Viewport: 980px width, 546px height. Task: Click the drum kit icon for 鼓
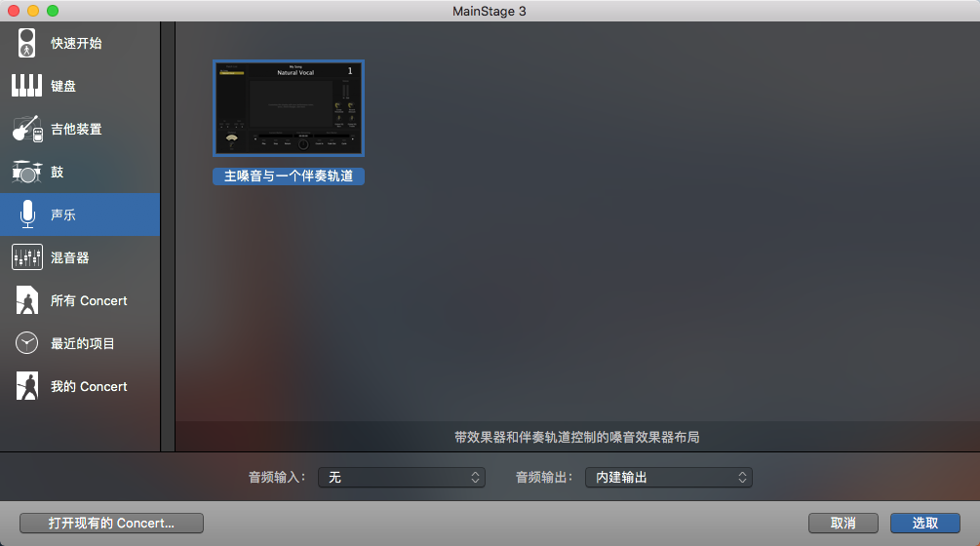click(x=27, y=172)
